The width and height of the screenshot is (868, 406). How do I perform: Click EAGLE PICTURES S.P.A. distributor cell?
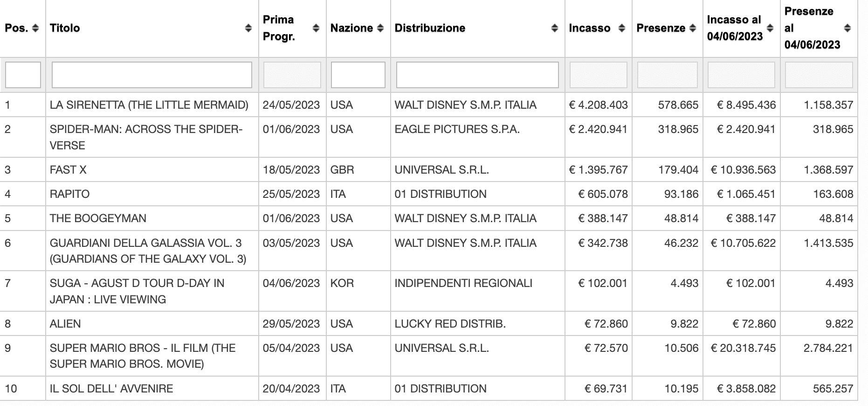457,129
